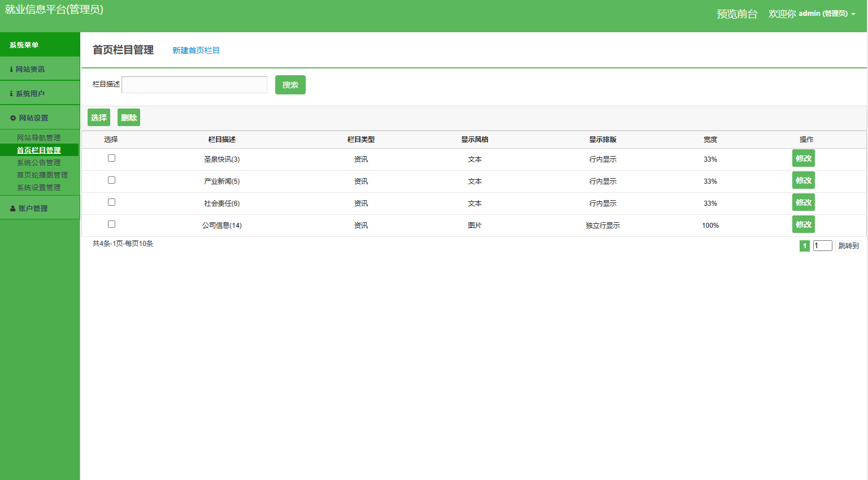The width and height of the screenshot is (868, 480).
Task: Click the 跳转到 pagination button
Action: click(x=848, y=246)
